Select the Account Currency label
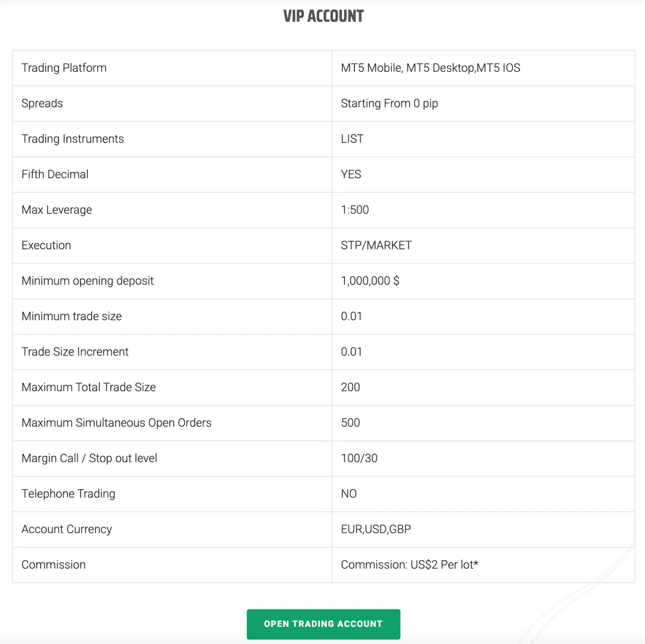Image resolution: width=645 pixels, height=644 pixels. (67, 529)
